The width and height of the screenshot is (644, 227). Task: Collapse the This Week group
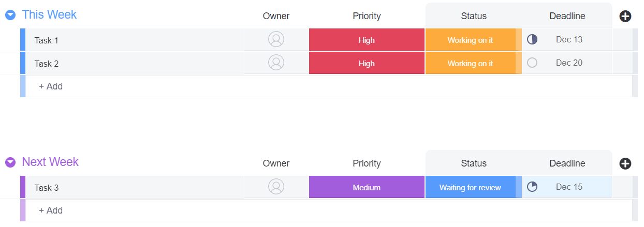10,16
